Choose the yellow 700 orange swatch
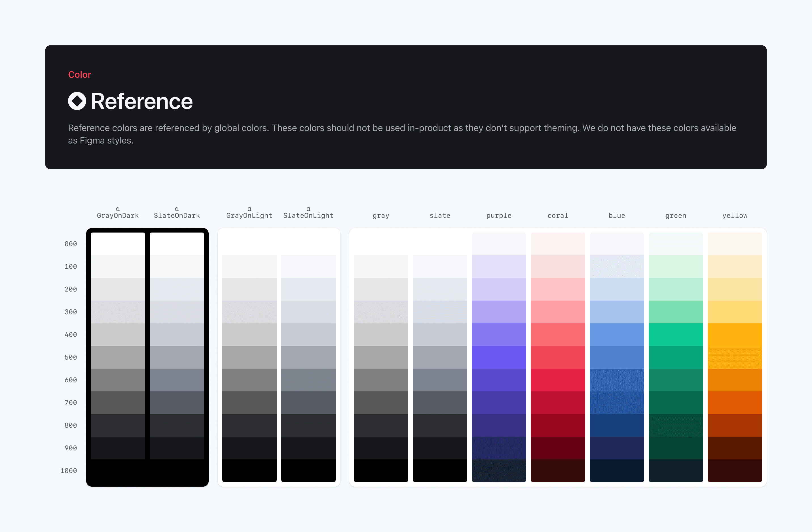The image size is (812, 532). (x=735, y=403)
